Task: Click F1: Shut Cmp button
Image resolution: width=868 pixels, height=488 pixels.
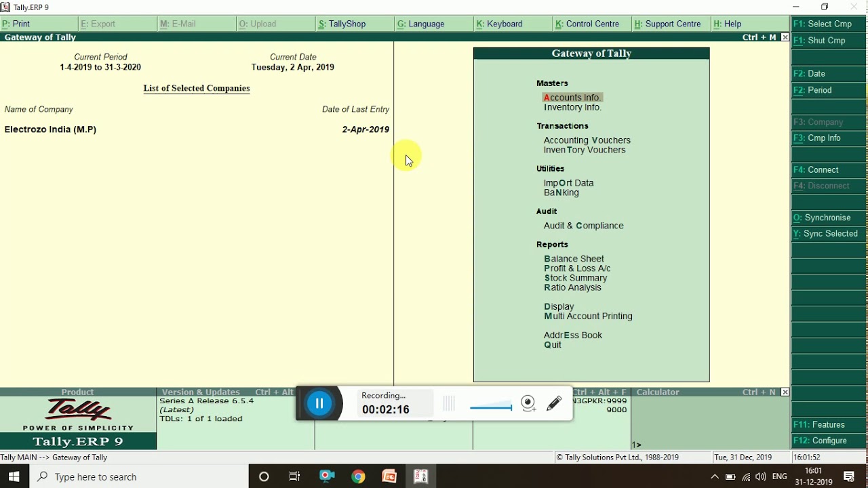Action: click(x=829, y=41)
